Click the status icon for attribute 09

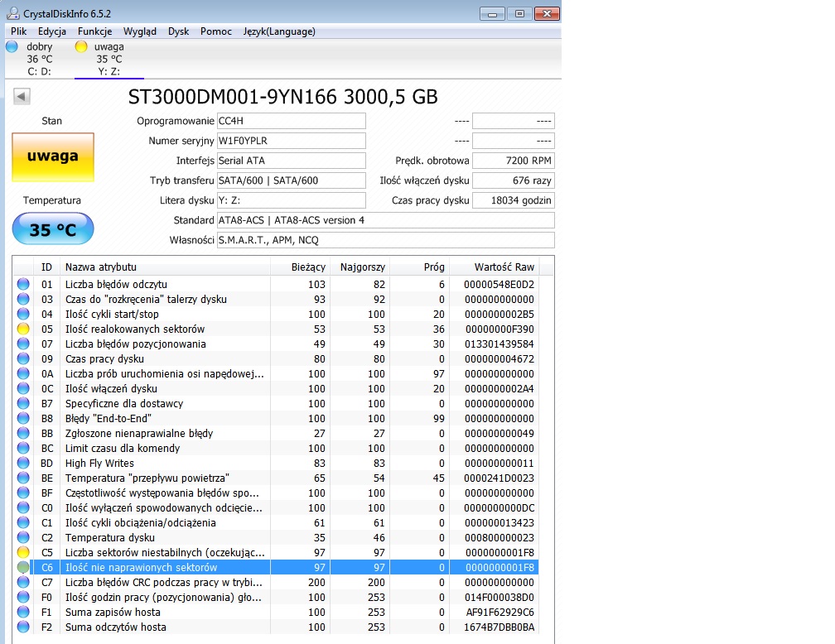[23, 358]
